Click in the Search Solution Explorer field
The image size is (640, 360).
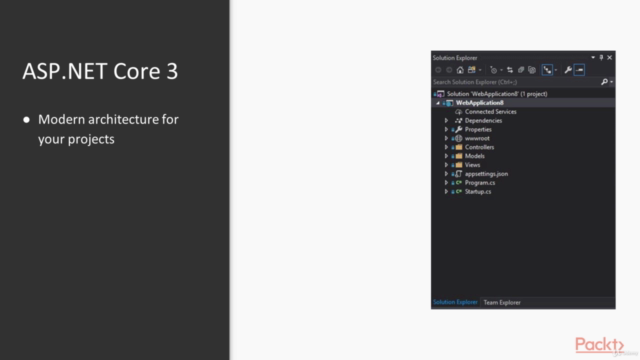[x=516, y=82]
